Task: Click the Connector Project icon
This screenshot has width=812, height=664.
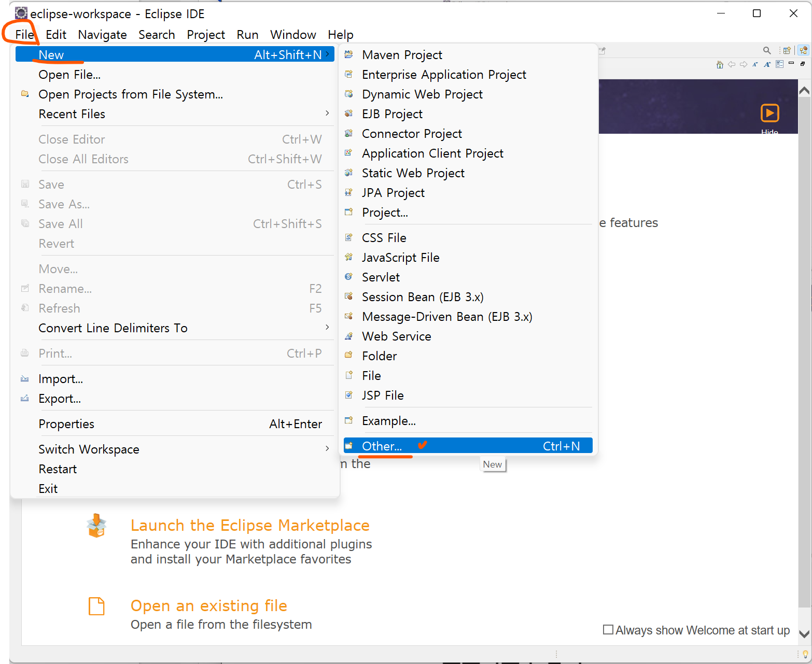Action: 349,133
